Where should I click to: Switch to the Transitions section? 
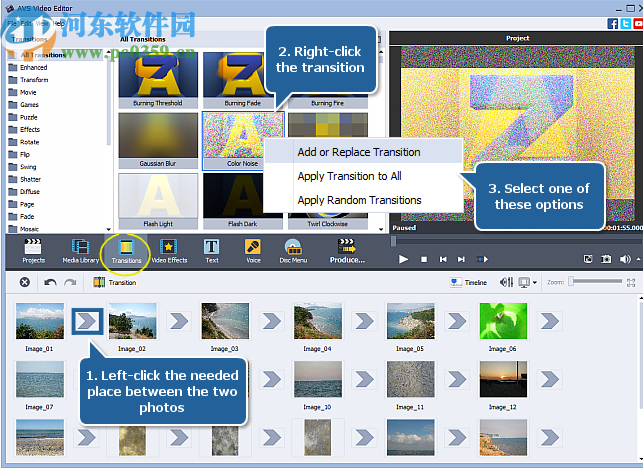tap(126, 251)
